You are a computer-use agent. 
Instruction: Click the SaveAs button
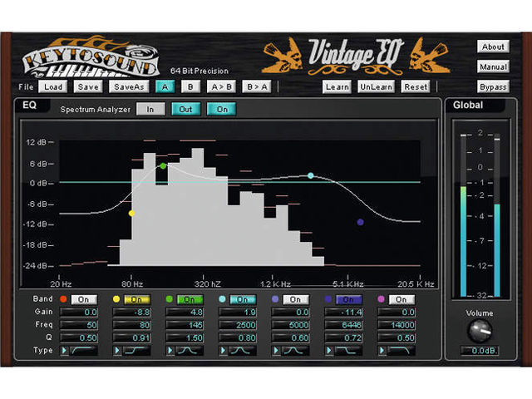(x=129, y=86)
